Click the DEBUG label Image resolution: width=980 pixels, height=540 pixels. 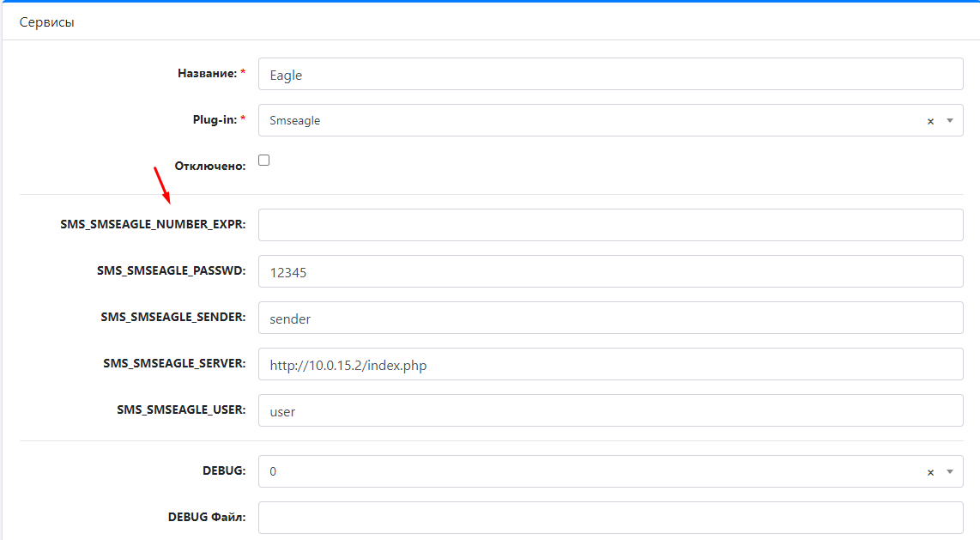click(x=224, y=470)
